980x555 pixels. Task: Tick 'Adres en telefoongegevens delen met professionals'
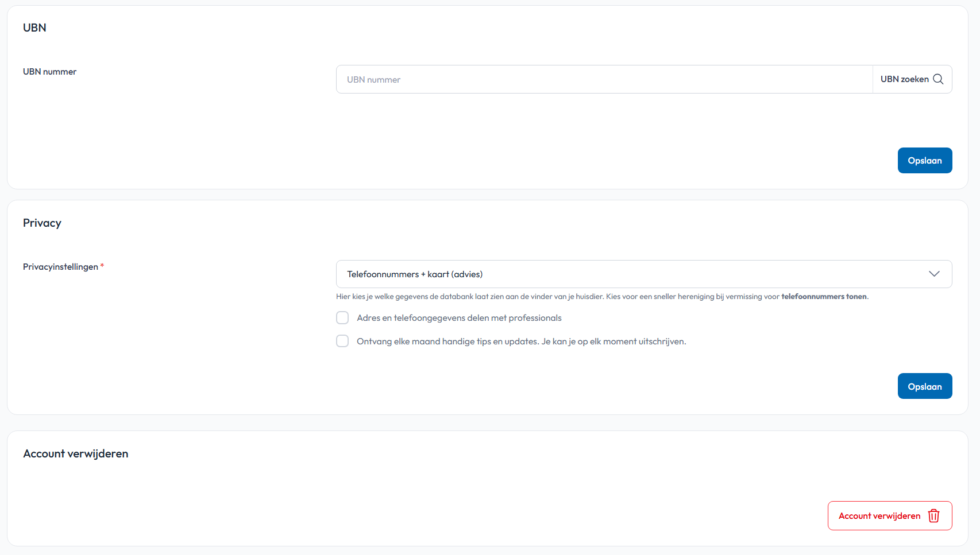(342, 318)
